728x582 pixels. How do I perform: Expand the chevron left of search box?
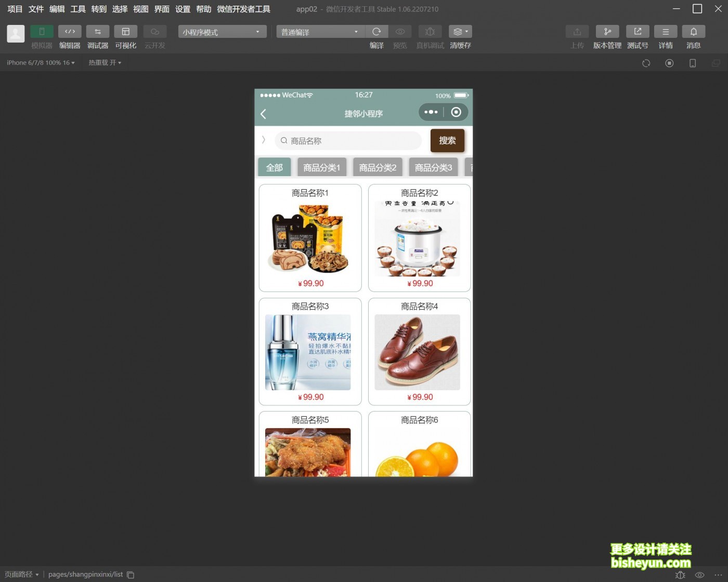pyautogui.click(x=264, y=140)
